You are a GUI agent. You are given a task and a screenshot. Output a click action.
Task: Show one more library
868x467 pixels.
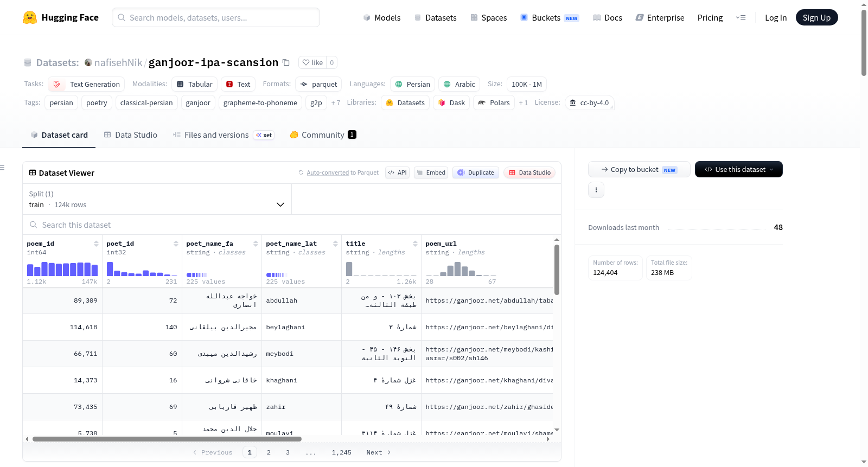tap(523, 103)
